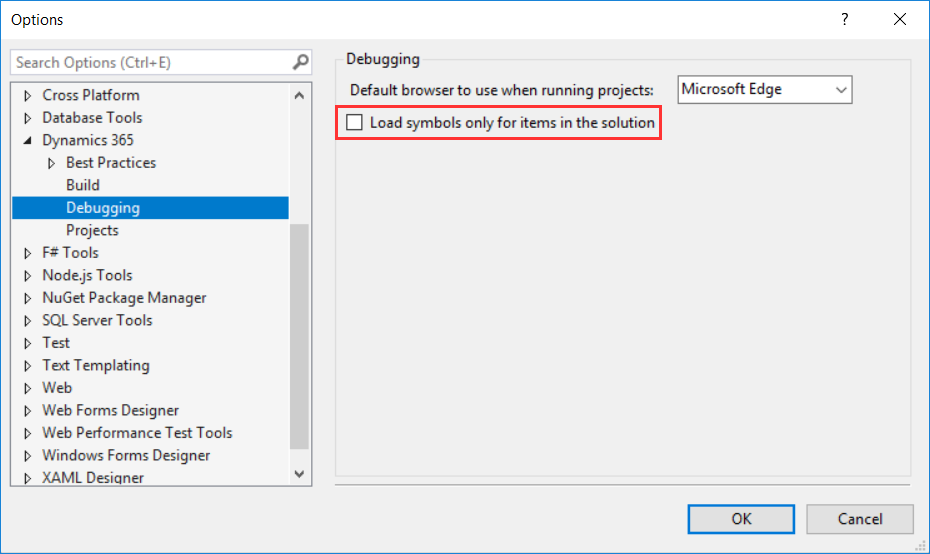Open the default browser dropdown
The height and width of the screenshot is (554, 930).
point(764,89)
